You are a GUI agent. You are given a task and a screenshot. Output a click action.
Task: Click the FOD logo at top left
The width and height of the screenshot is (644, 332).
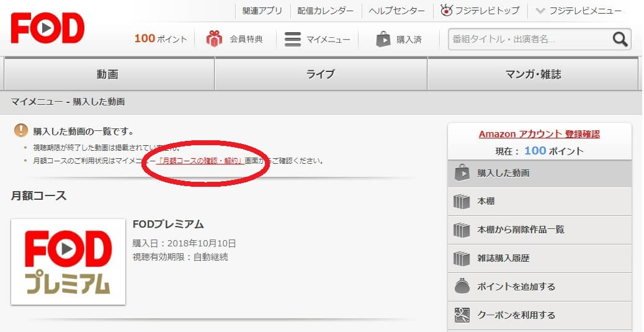point(48,28)
